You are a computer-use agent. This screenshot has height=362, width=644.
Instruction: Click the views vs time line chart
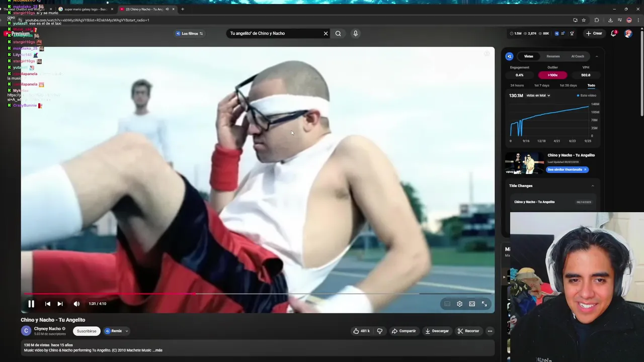tap(549, 120)
